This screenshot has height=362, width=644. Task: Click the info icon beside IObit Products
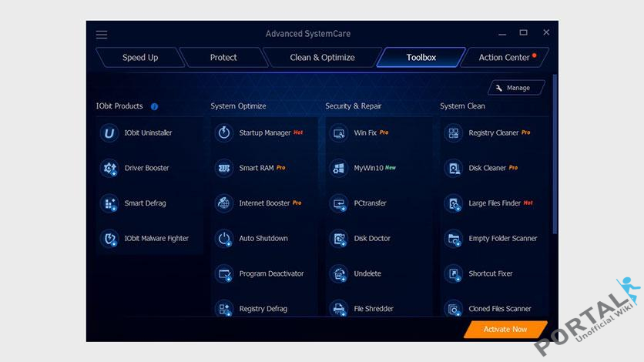click(x=154, y=107)
